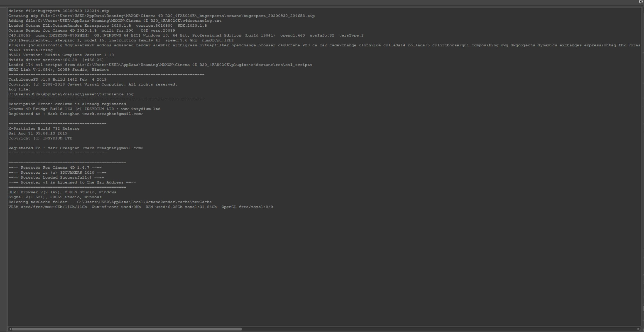Click the www.insydium.ltd URL text

coord(140,109)
